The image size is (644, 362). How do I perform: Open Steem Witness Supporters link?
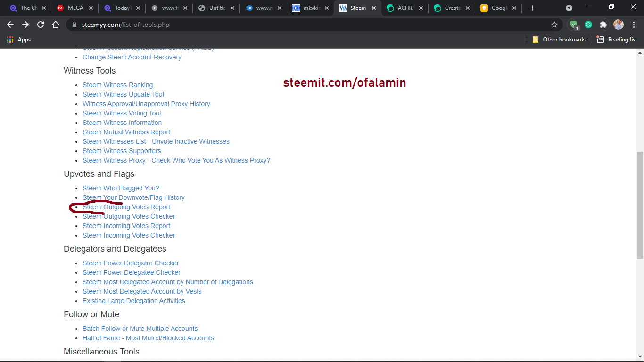pos(122,151)
